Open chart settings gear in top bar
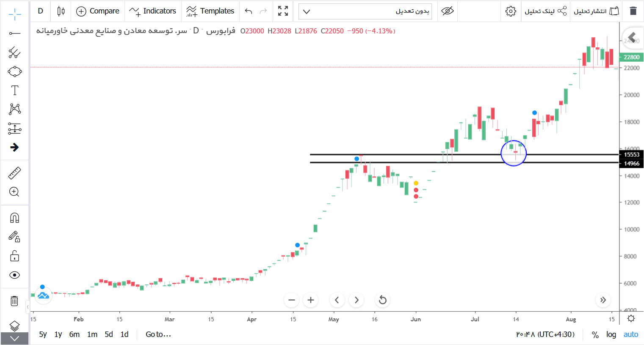644x345 pixels. click(x=511, y=11)
